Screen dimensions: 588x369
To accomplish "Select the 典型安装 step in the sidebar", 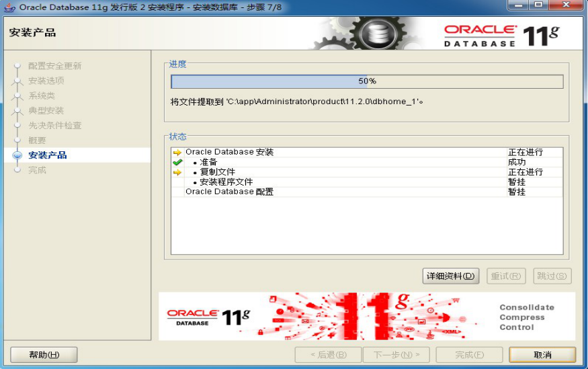I will [x=46, y=111].
